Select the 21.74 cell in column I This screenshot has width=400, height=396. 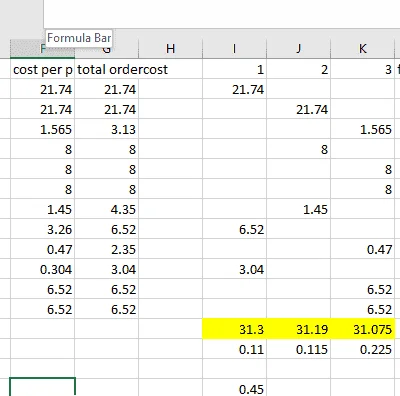[234, 89]
